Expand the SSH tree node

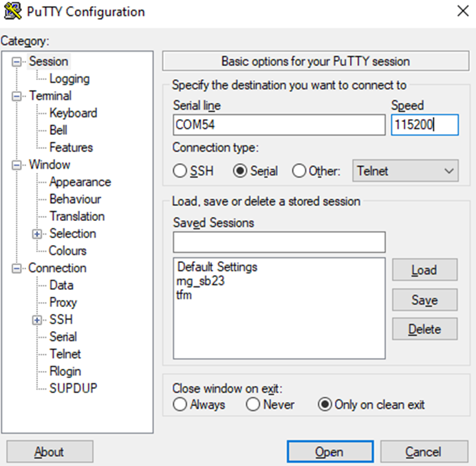point(37,320)
